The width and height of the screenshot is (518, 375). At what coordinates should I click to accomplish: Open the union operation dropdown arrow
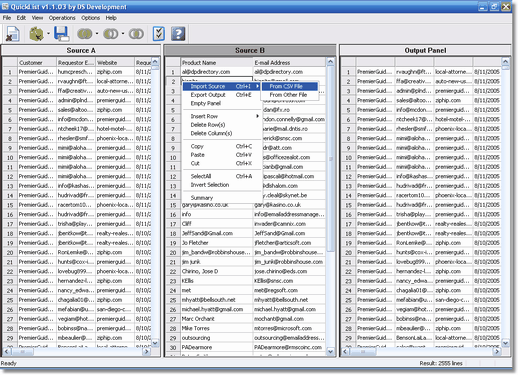point(97,34)
